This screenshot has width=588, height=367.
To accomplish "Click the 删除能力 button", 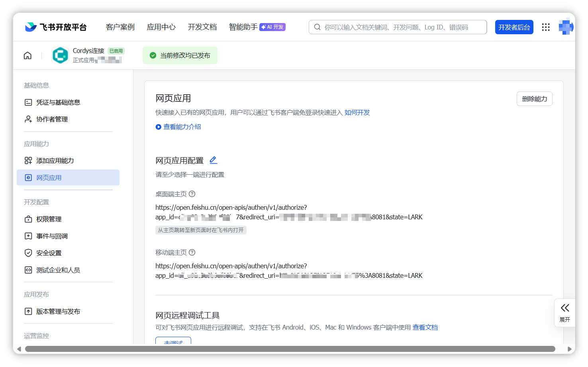I will click(x=535, y=99).
